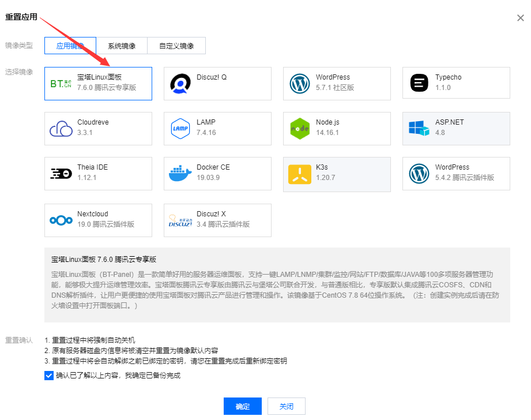531x420 pixels.
Task: Select the 5.4.2 腾讯云插件版 version text
Action: (x=465, y=177)
